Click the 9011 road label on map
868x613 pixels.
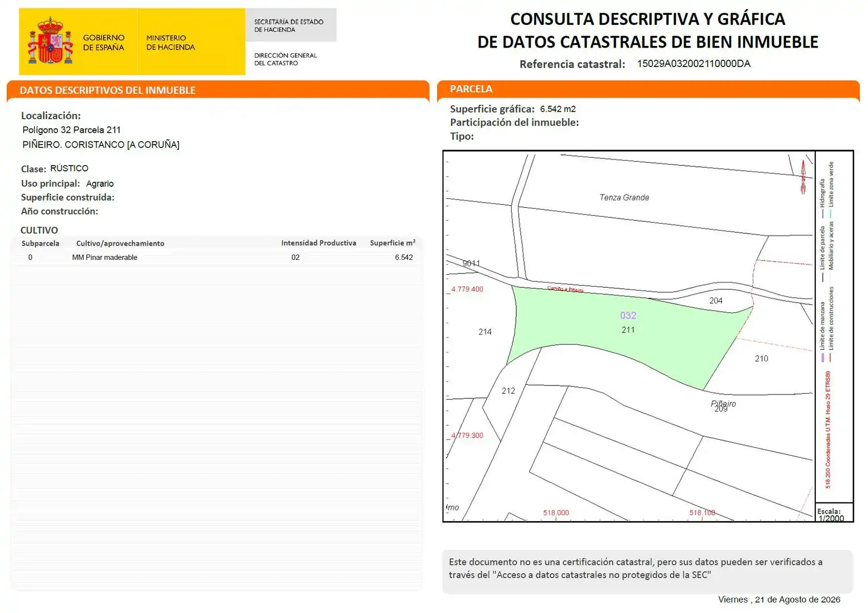(471, 263)
